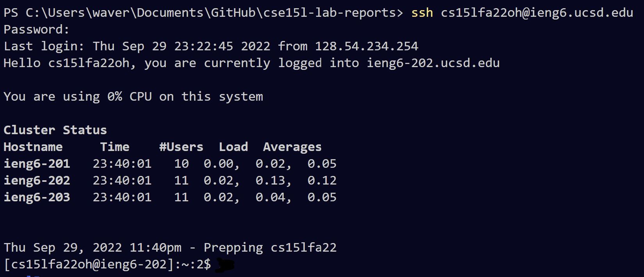Click the #Users column header

pos(181,147)
